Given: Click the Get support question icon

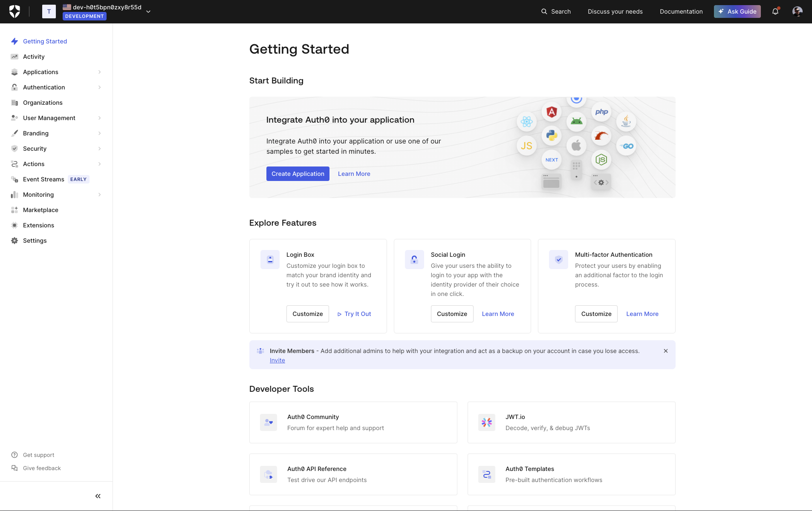Looking at the screenshot, I should pos(14,455).
